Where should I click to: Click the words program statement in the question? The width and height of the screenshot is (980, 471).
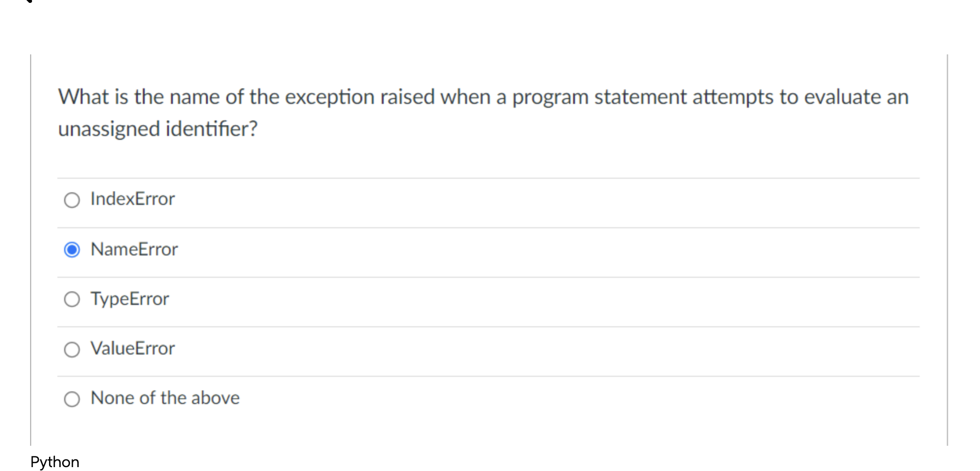click(x=599, y=98)
